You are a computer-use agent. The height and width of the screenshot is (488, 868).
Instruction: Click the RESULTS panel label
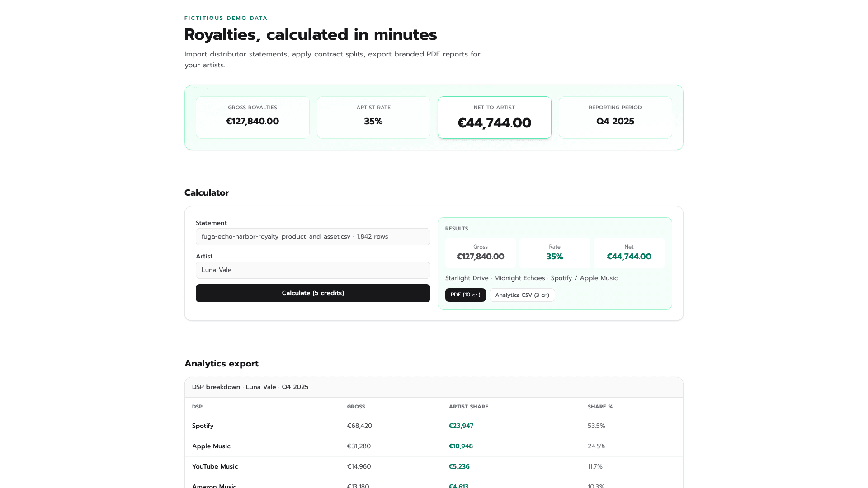[457, 229]
